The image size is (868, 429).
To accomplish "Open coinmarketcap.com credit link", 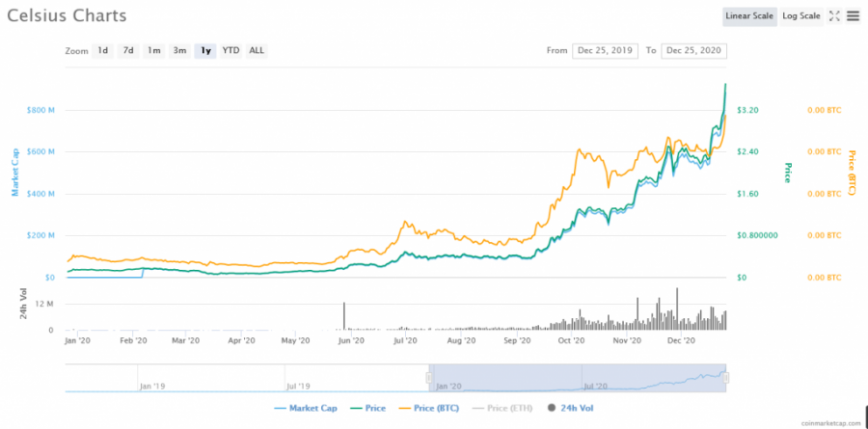I will click(x=831, y=423).
